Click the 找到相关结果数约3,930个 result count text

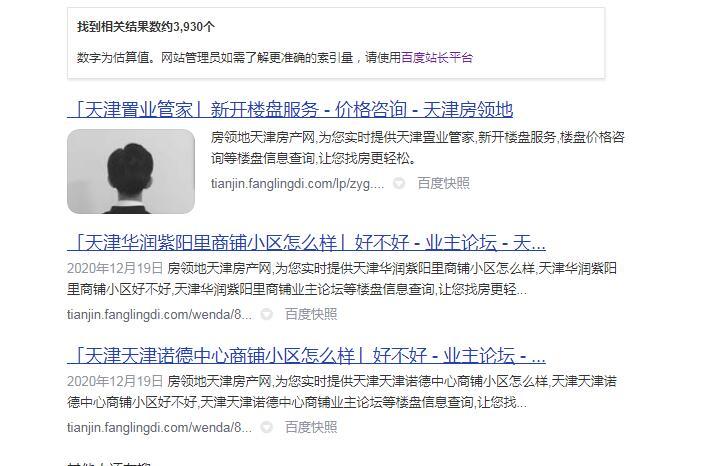tap(146, 26)
